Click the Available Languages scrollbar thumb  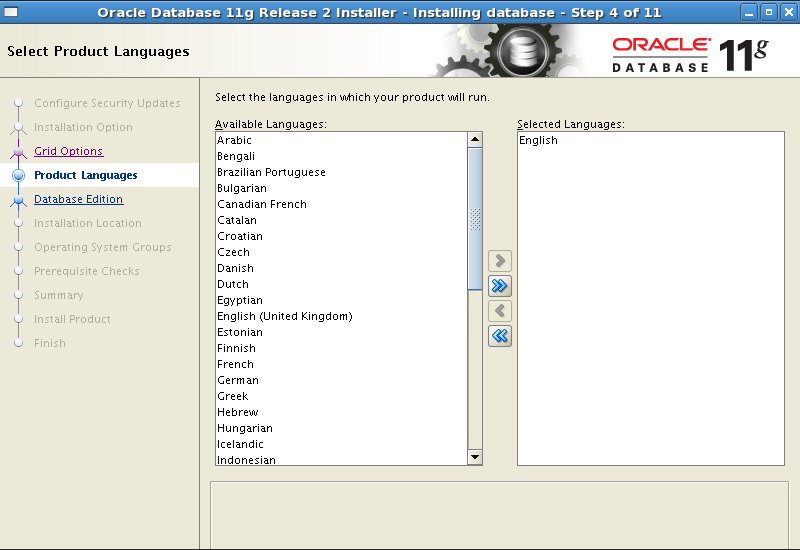point(475,219)
